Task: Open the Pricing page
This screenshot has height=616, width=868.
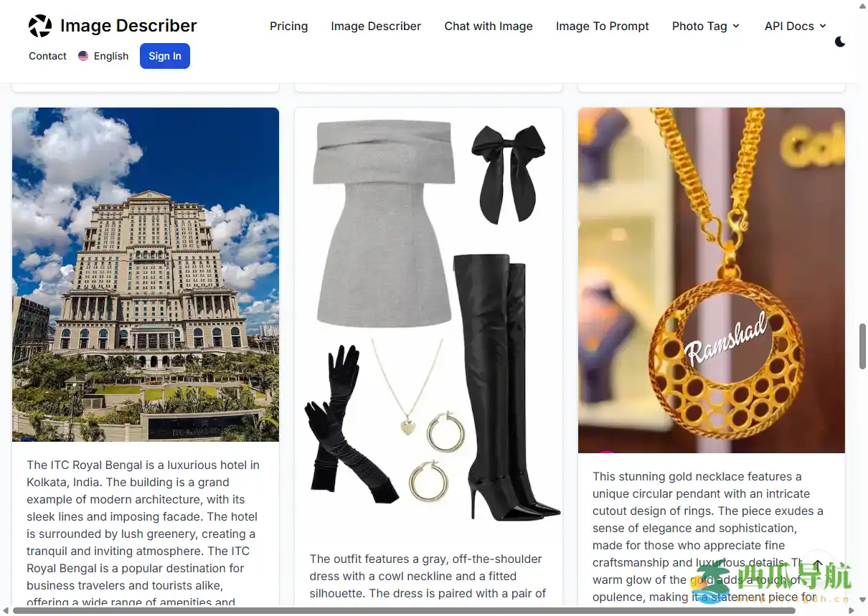Action: click(289, 26)
